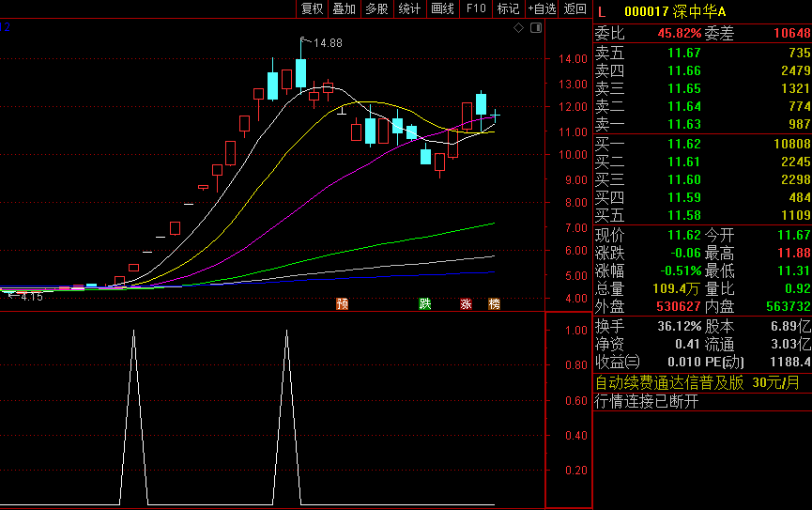Open F10 company information
The height and width of the screenshot is (510, 812).
476,8
